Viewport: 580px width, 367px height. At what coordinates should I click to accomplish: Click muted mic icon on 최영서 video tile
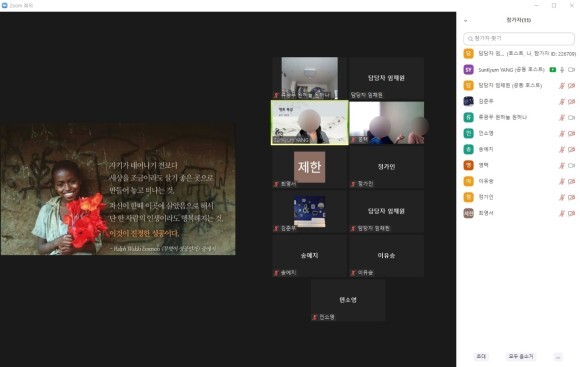[x=276, y=184]
